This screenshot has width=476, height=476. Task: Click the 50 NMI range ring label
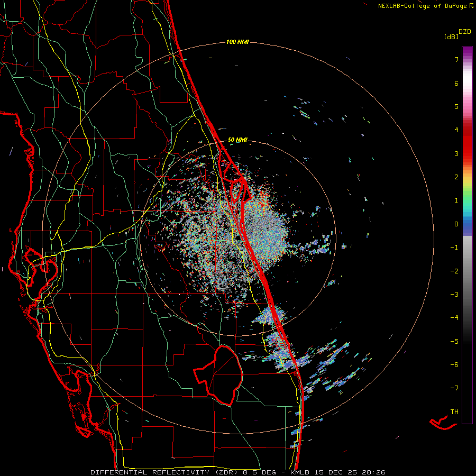pyautogui.click(x=237, y=140)
